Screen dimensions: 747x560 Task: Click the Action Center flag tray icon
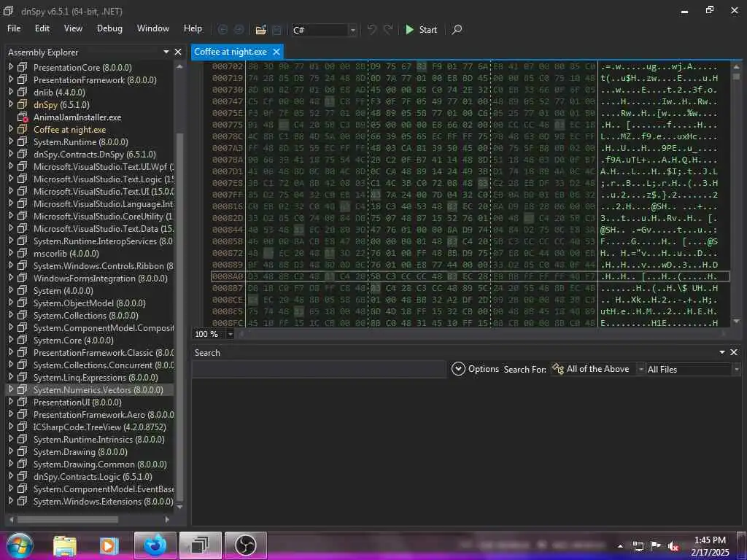pyautogui.click(x=656, y=546)
